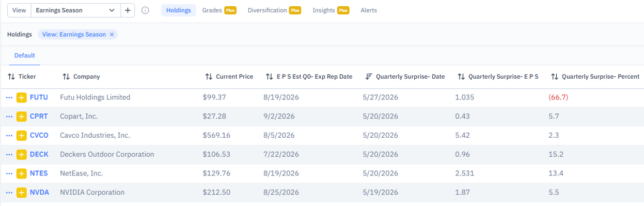Image resolution: width=644 pixels, height=206 pixels.
Task: Click the yellow plus icon next to DECK
Action: tap(21, 154)
